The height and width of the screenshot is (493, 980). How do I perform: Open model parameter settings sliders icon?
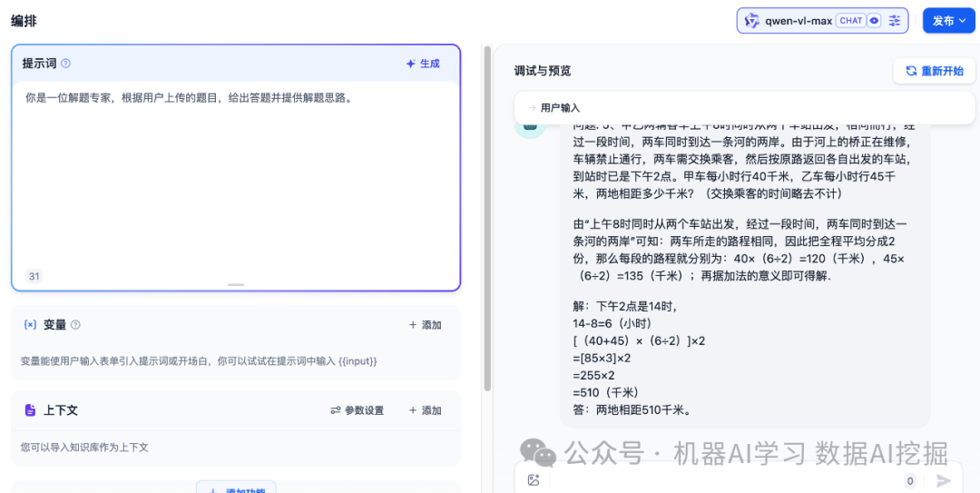(x=895, y=21)
